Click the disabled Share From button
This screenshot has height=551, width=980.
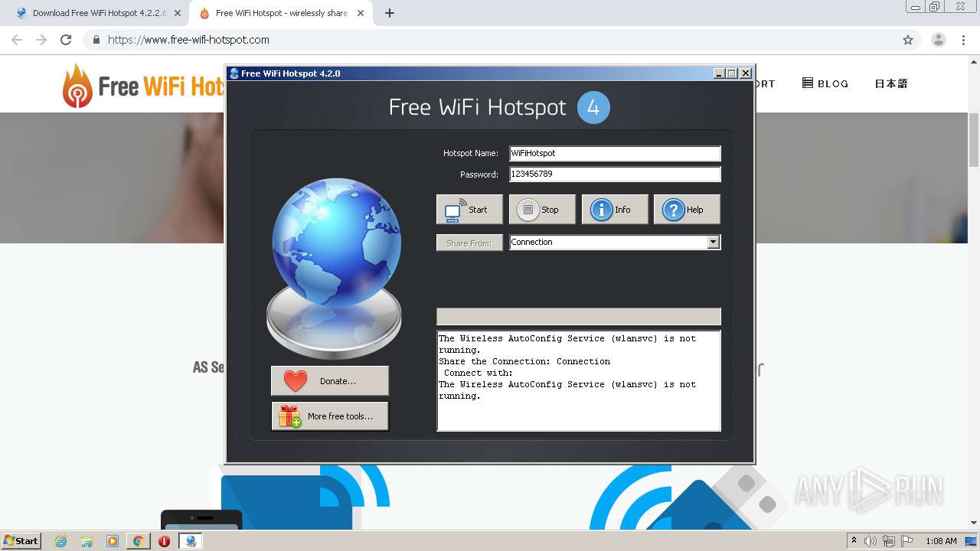(x=469, y=243)
